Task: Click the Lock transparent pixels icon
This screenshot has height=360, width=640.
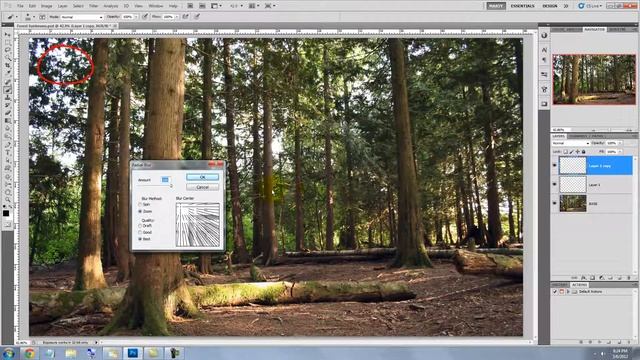Action: tap(566, 151)
